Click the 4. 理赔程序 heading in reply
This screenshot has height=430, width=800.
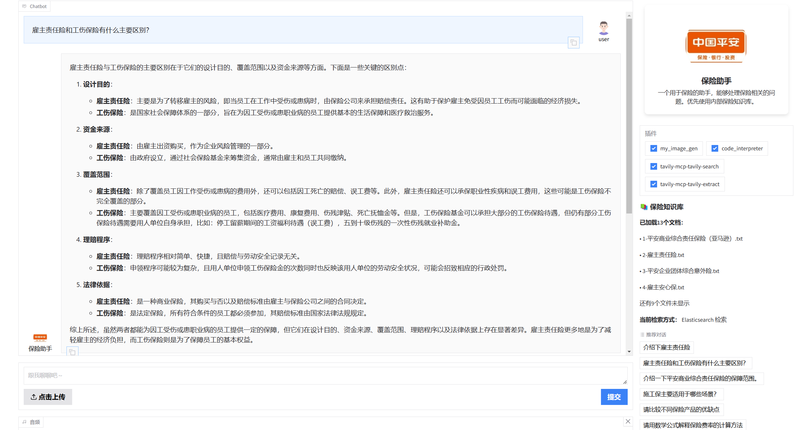pos(94,240)
